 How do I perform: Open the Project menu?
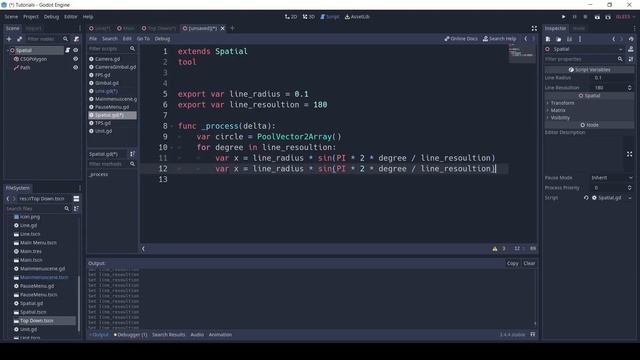pyautogui.click(x=31, y=17)
